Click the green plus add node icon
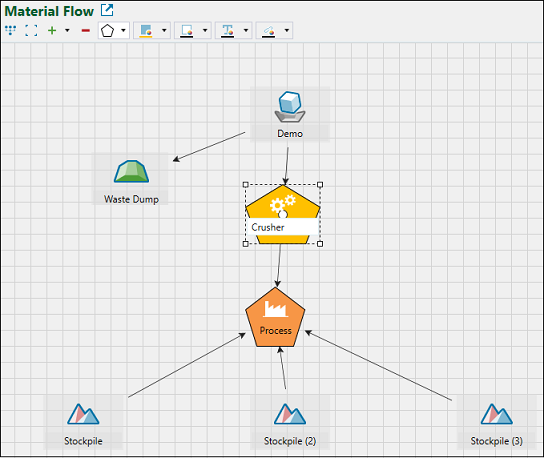Image resolution: width=544 pixels, height=458 pixels. [x=52, y=31]
